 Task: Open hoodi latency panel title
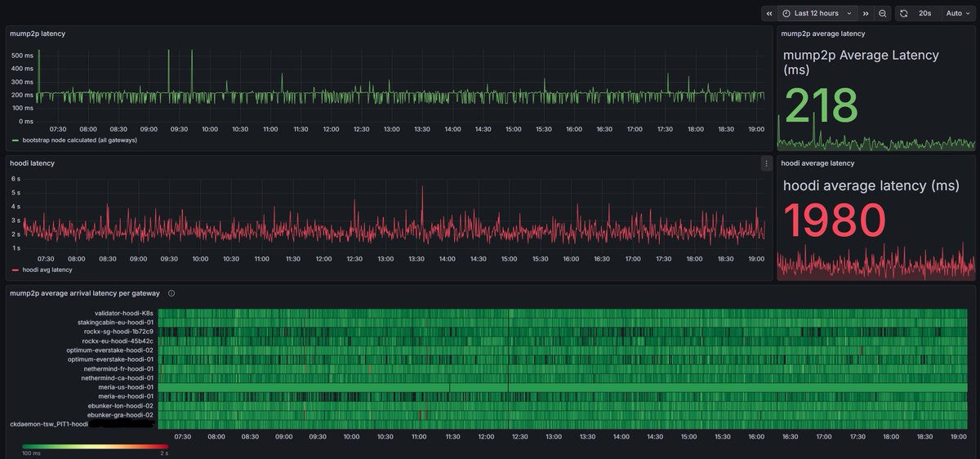pos(32,163)
